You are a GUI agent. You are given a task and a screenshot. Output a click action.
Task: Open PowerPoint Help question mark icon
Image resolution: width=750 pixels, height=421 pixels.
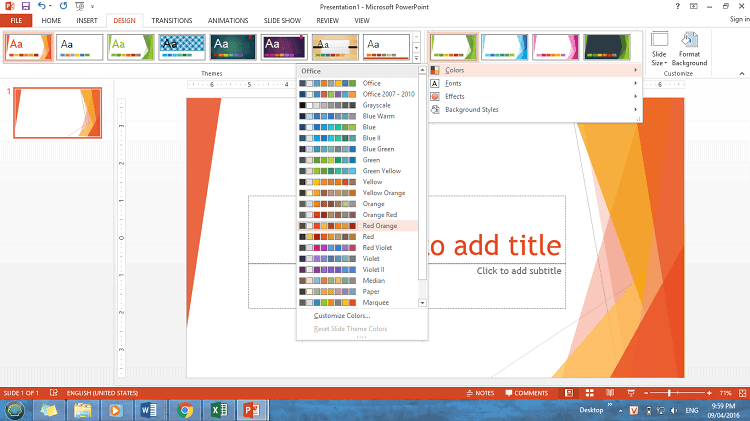point(677,6)
